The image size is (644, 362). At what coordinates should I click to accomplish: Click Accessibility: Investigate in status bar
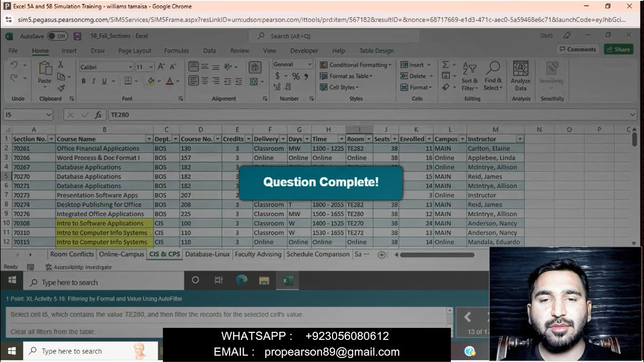pos(78,267)
